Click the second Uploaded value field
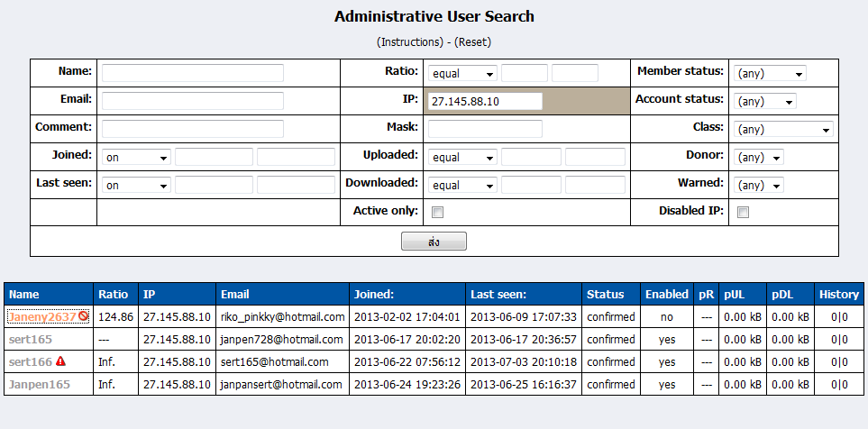The height and width of the screenshot is (429, 868). tap(595, 157)
